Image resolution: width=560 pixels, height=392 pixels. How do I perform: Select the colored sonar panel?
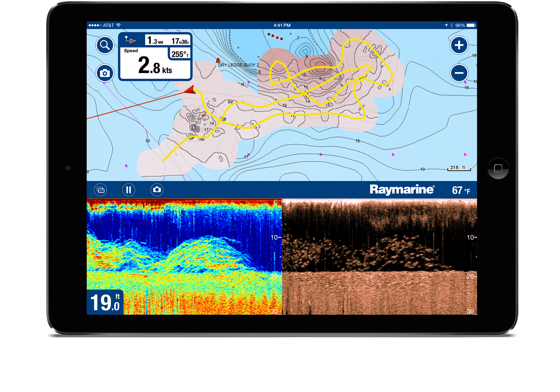click(x=184, y=252)
